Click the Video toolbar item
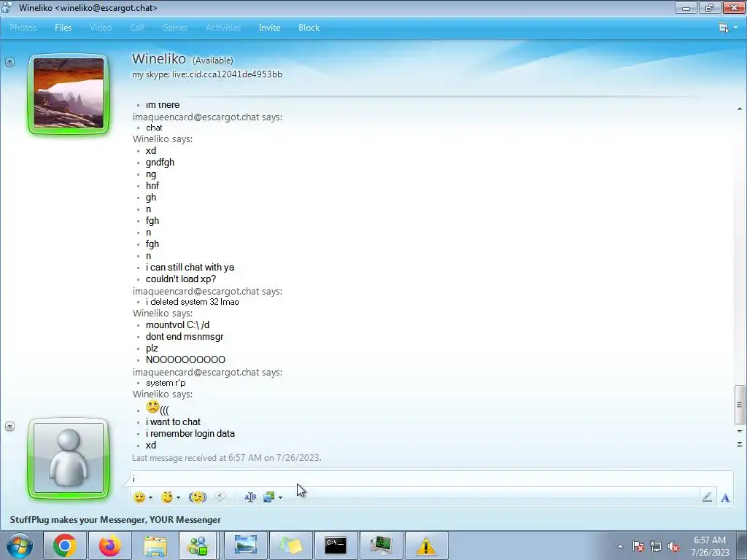 coord(101,28)
